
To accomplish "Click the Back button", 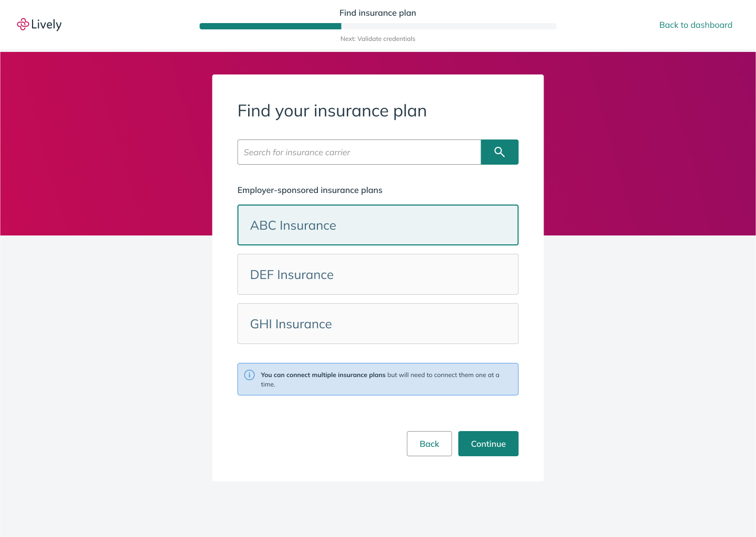I will [x=429, y=444].
